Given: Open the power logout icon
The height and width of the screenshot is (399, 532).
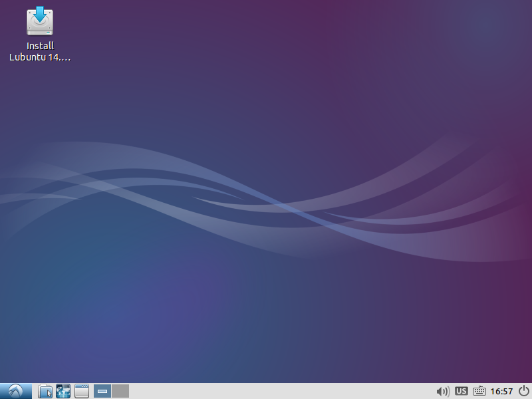Looking at the screenshot, I should [523, 391].
